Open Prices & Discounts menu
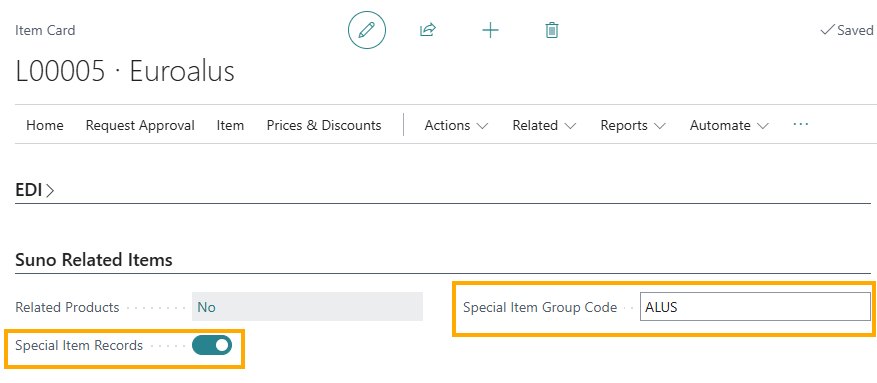This screenshot has height=383, width=877. point(324,126)
